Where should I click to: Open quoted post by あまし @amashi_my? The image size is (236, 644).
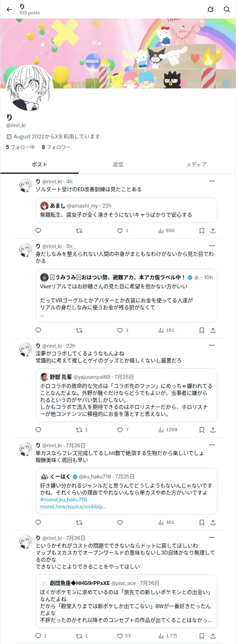[127, 210]
